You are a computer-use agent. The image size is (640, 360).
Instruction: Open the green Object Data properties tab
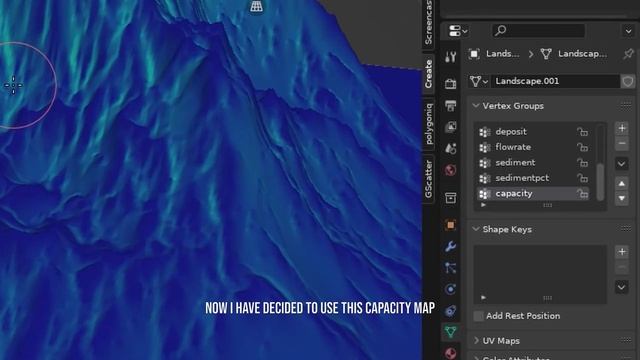tap(451, 332)
